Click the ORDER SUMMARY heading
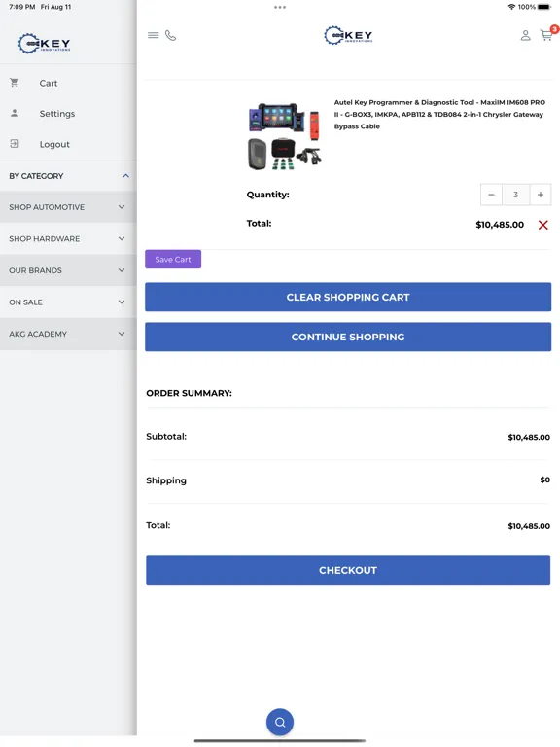Viewport: 560px width, 747px height. point(189,393)
